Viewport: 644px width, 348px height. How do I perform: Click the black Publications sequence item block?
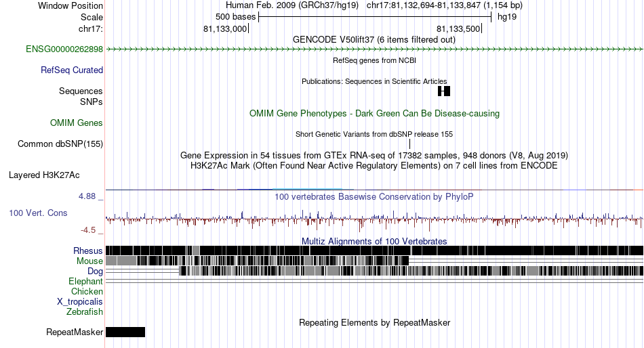coord(444,91)
